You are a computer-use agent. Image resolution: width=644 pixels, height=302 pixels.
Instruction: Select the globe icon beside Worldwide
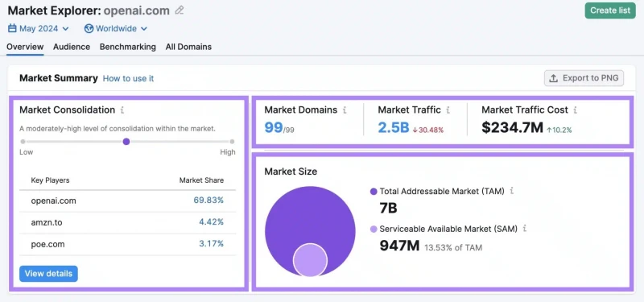89,29
